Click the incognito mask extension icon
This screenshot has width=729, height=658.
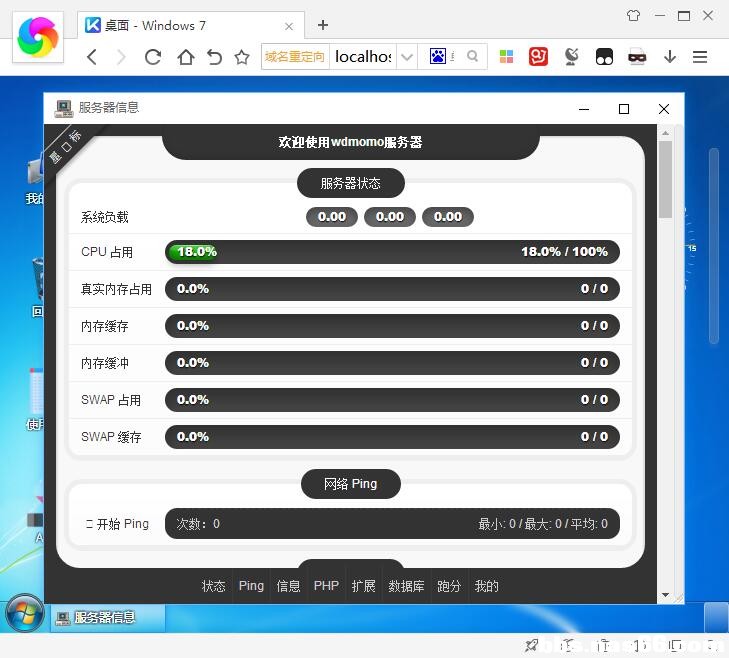tap(637, 57)
